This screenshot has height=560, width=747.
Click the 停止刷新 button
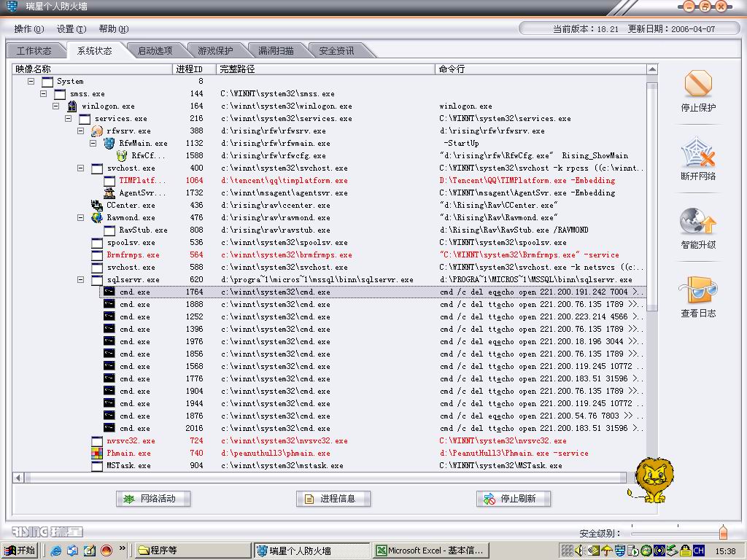[513, 499]
